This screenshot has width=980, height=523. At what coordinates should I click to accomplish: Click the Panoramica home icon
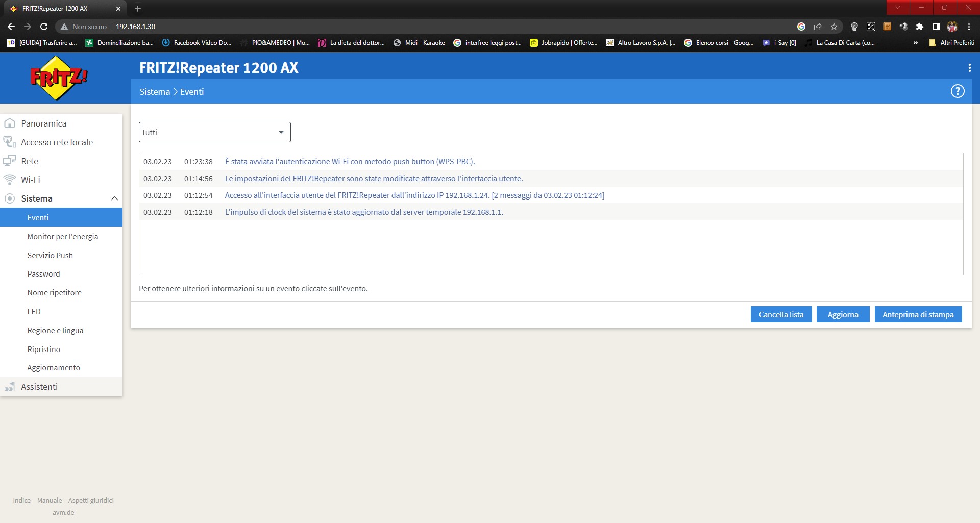pyautogui.click(x=10, y=123)
